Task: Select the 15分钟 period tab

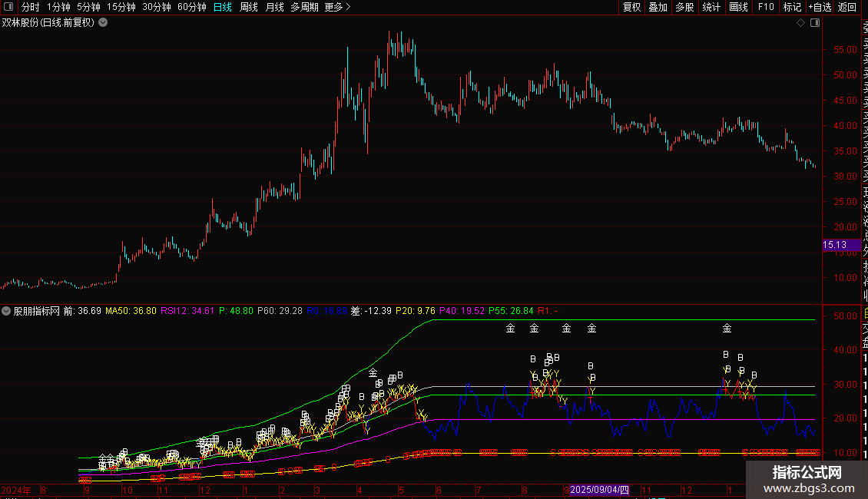Action: [x=121, y=7]
